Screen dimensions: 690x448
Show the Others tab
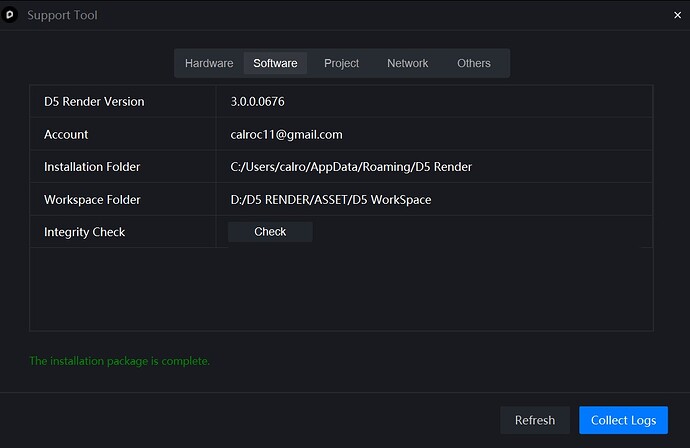tap(474, 63)
